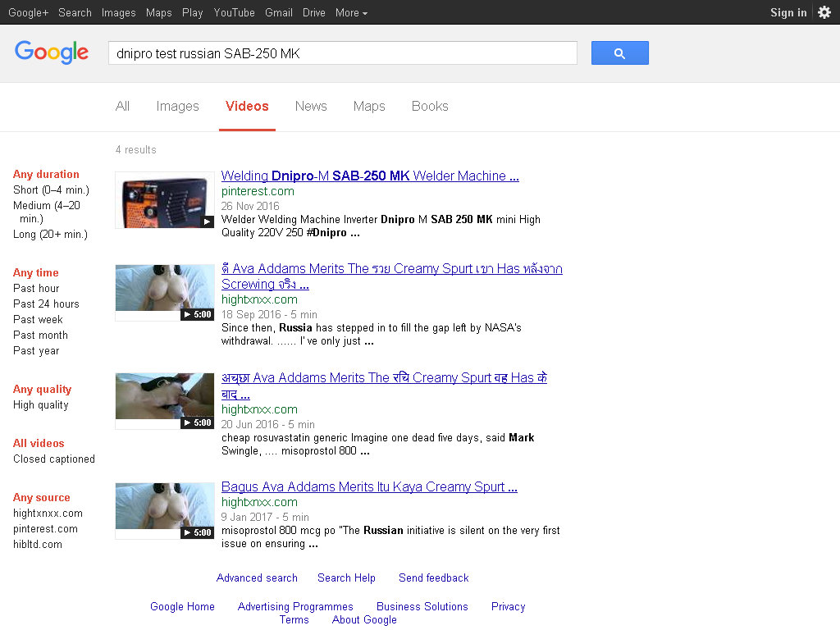Filter results to Past year
This screenshot has width=840, height=630.
click(36, 350)
